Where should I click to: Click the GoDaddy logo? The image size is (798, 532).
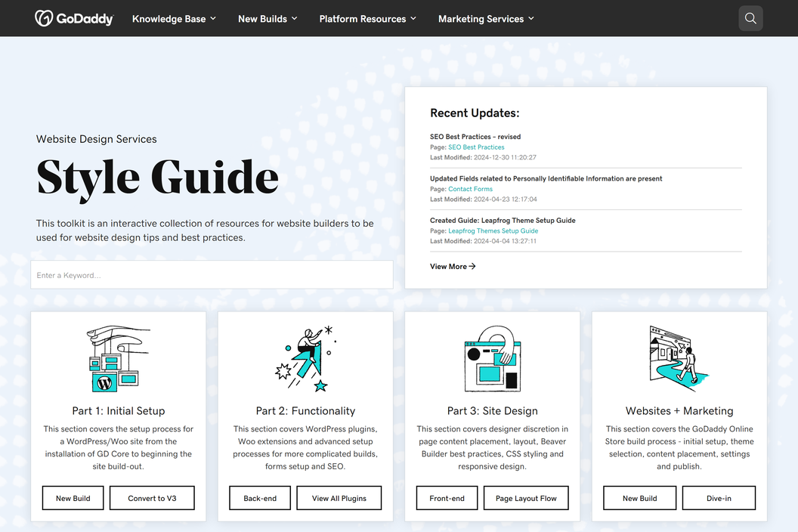tap(74, 18)
